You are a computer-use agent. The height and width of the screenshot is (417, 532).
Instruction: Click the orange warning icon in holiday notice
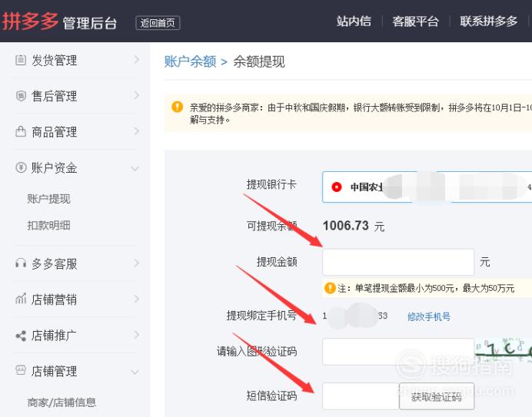click(177, 107)
